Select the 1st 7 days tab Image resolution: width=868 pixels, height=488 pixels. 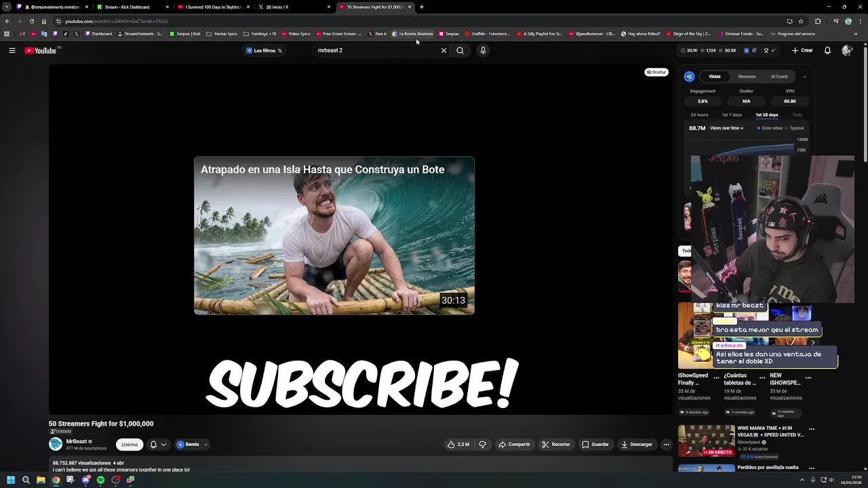tap(732, 115)
